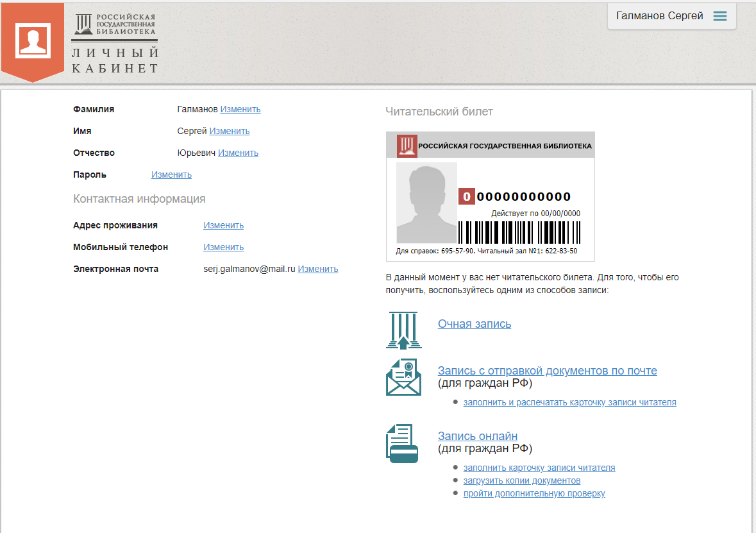
Task: Edit Мобильный телефон via Изменить link
Action: (223, 247)
